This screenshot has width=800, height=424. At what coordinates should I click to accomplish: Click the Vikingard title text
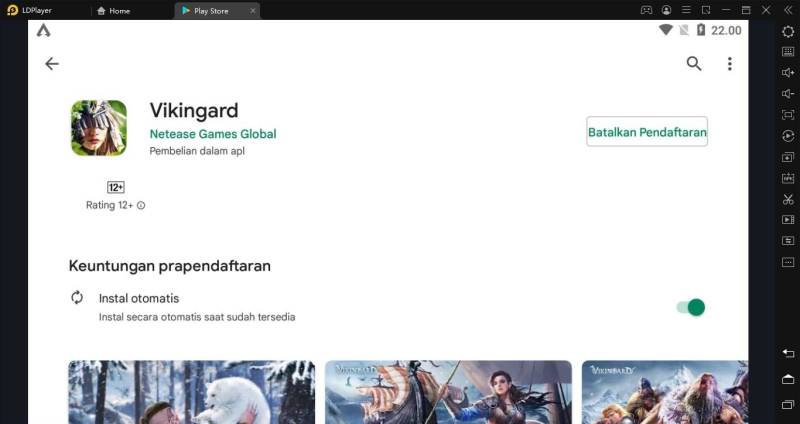pos(194,110)
